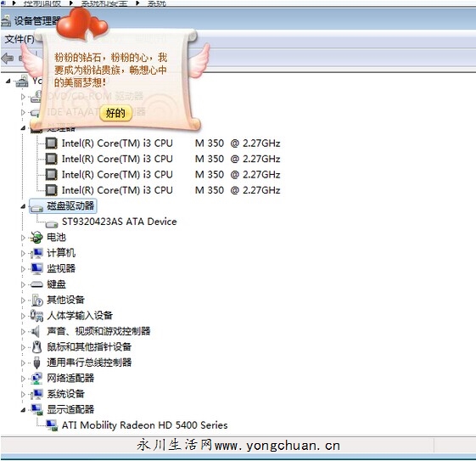Image resolution: width=476 pixels, height=461 pixels.
Task: Select the 监视器 label
Action: [61, 268]
